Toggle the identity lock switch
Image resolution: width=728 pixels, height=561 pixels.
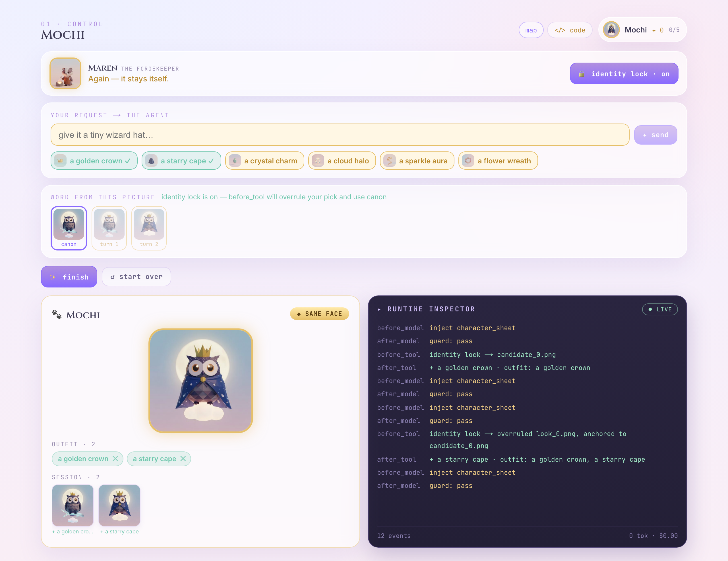[624, 74]
